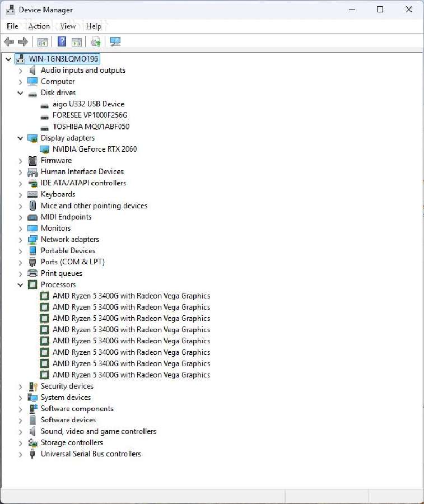The width and height of the screenshot is (424, 504).
Task: Select FORESEE VP1000F256G disk drive
Action: coord(90,115)
